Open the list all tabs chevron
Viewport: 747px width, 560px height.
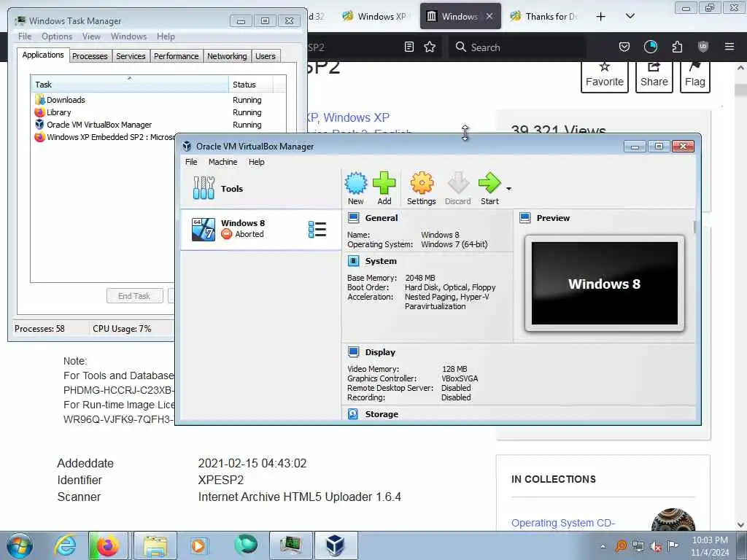point(630,17)
